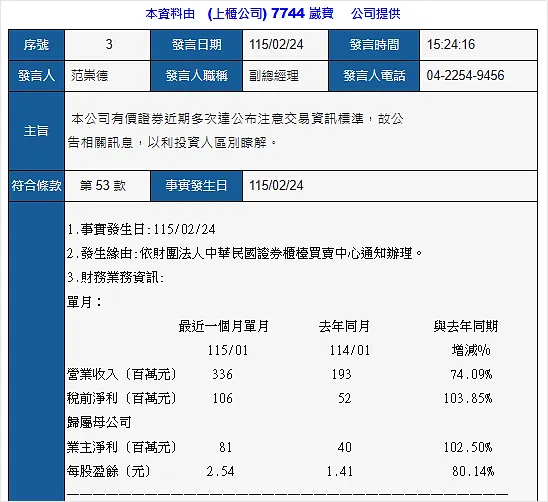Click the prior-year revenue value 193
The image size is (548, 502).
(341, 374)
